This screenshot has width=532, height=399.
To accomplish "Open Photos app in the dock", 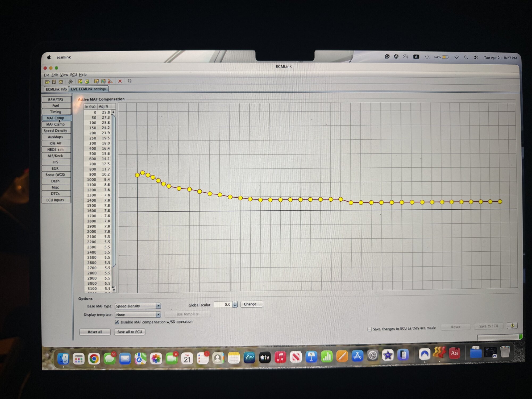I will [x=156, y=359].
